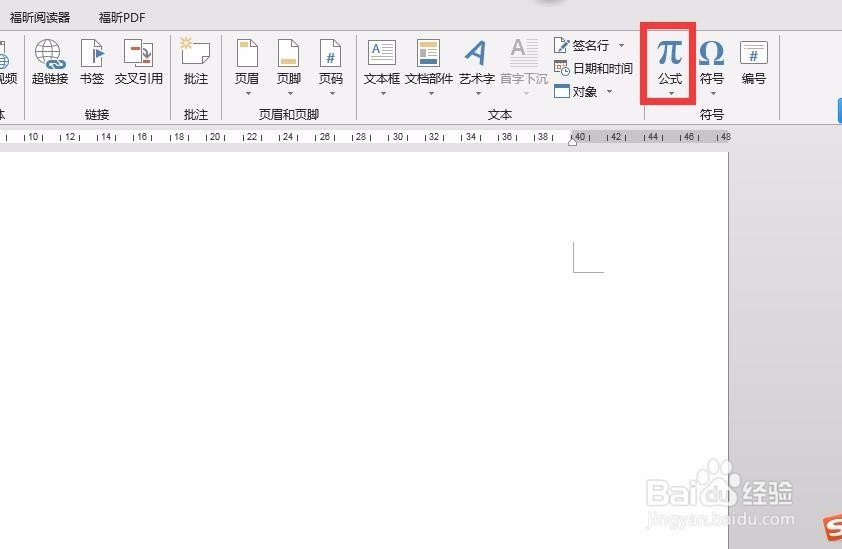Click the 页眉 header icon
The height and width of the screenshot is (549, 842).
(x=247, y=53)
